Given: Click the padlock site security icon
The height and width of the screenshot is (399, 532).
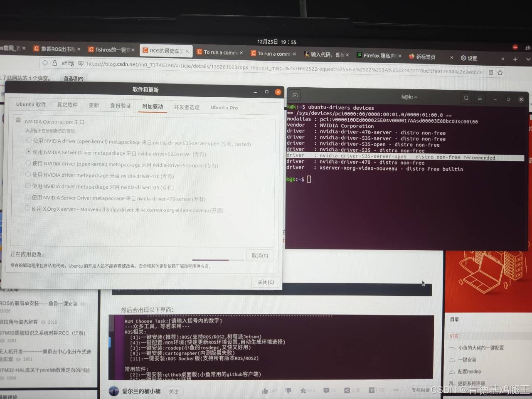Looking at the screenshot, I should tap(54, 63).
